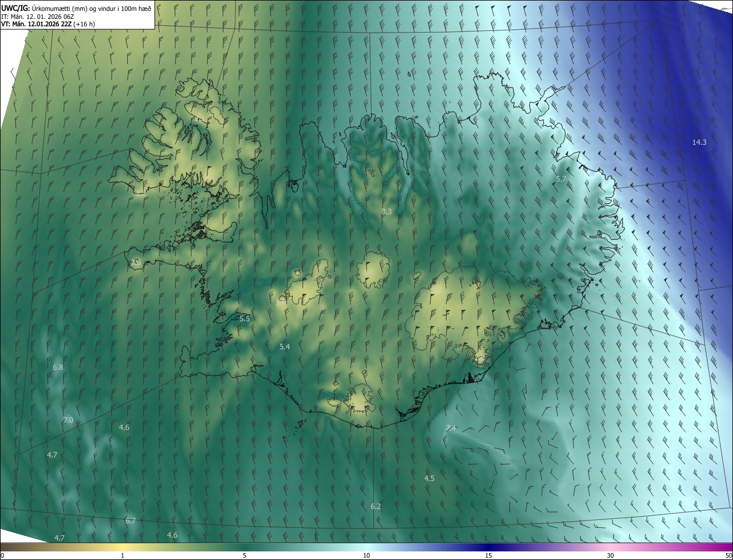Click the 6.7 value label
Screen dimensions: 733x560
point(130,520)
